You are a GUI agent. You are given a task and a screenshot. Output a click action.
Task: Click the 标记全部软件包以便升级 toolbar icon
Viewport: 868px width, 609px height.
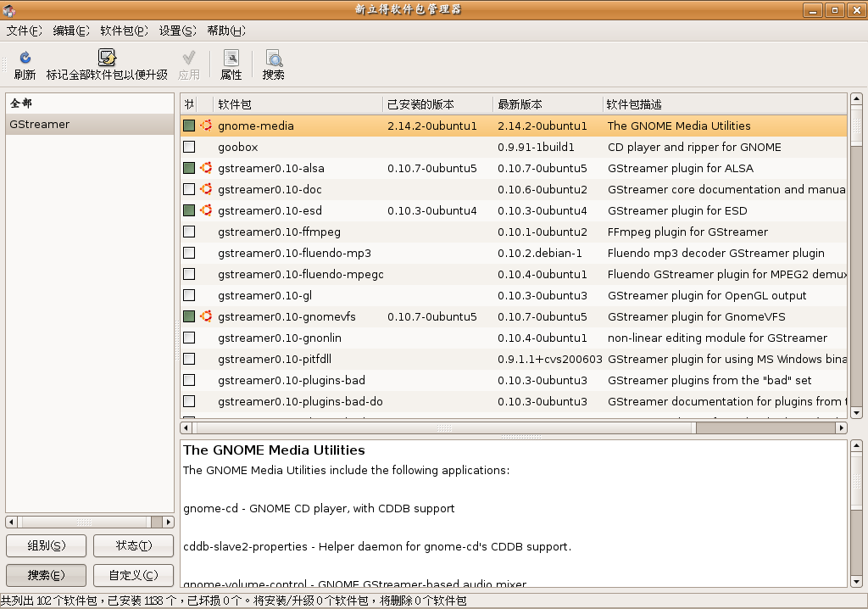107,58
